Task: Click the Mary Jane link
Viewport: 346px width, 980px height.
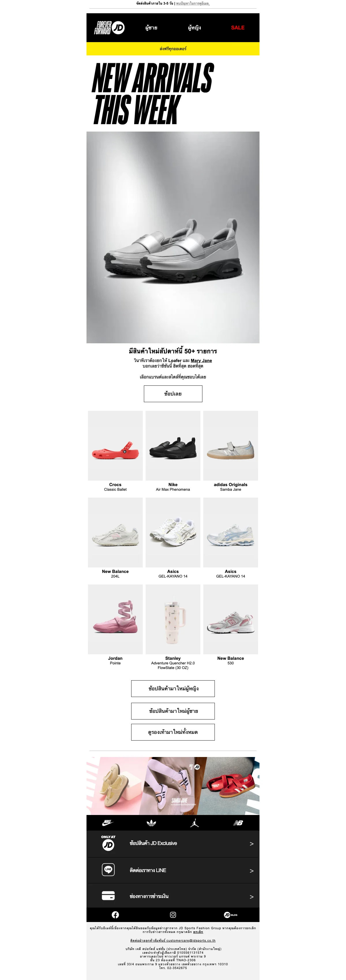Action: pos(202,361)
